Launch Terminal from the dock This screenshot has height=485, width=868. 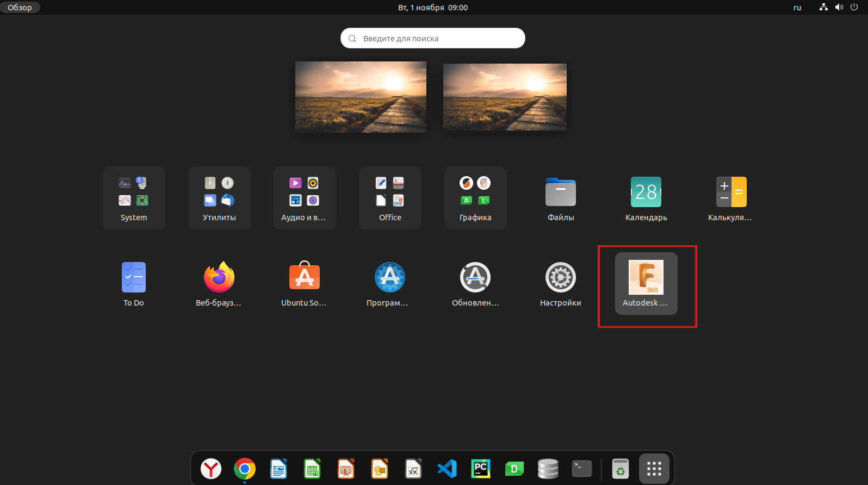coord(582,469)
